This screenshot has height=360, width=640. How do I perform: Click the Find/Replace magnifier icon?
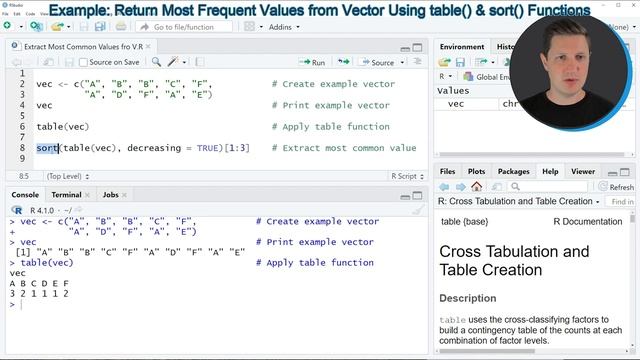point(156,62)
